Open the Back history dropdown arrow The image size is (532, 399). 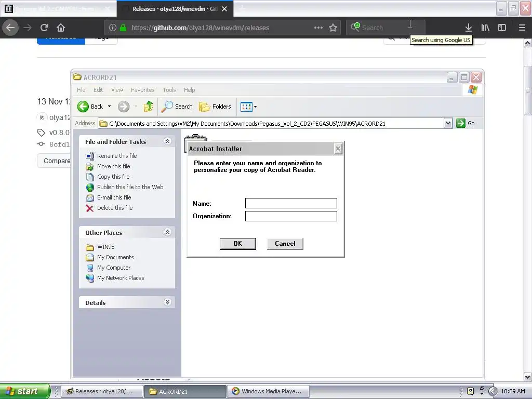pyautogui.click(x=109, y=107)
